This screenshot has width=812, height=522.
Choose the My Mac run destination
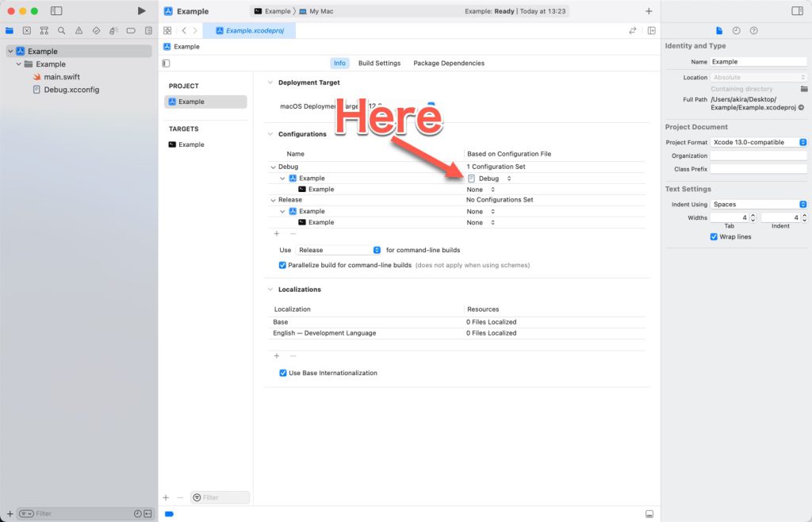click(x=316, y=11)
